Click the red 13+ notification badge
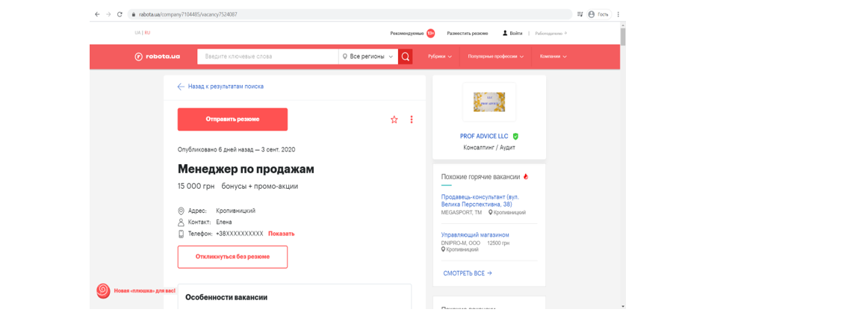Image resolution: width=868 pixels, height=327 pixels. tap(431, 33)
